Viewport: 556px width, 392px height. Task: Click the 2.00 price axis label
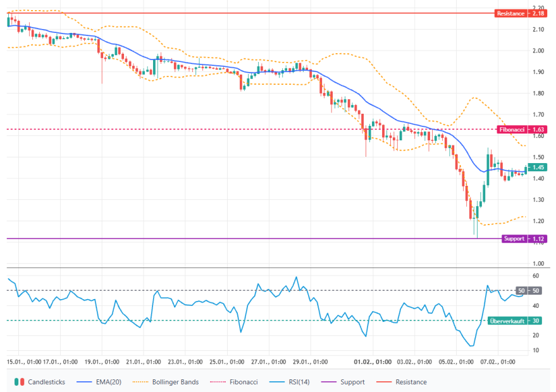(x=539, y=51)
